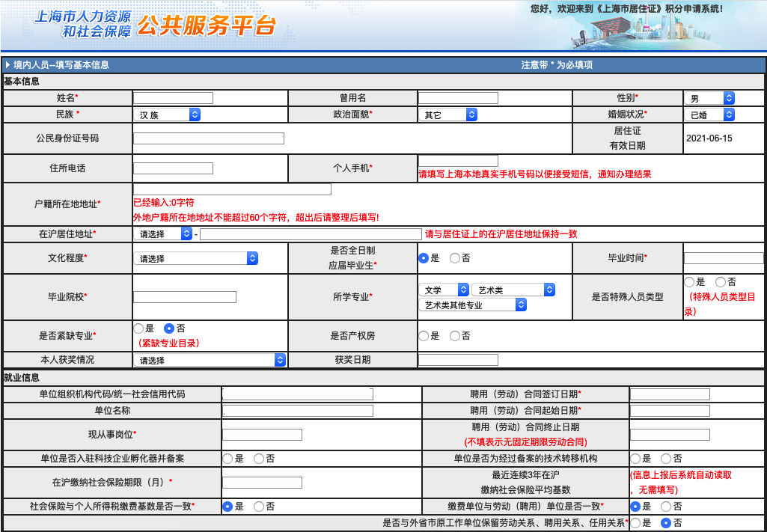Click the 在沪缴纳社会保险期限 input field
The width and height of the screenshot is (767, 532).
[262, 483]
